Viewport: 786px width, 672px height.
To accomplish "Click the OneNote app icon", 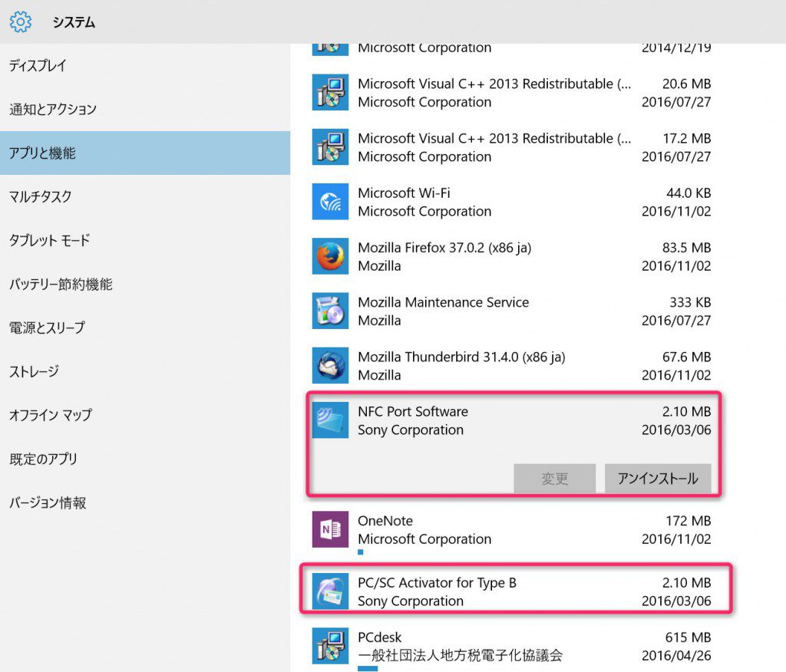I will click(330, 529).
